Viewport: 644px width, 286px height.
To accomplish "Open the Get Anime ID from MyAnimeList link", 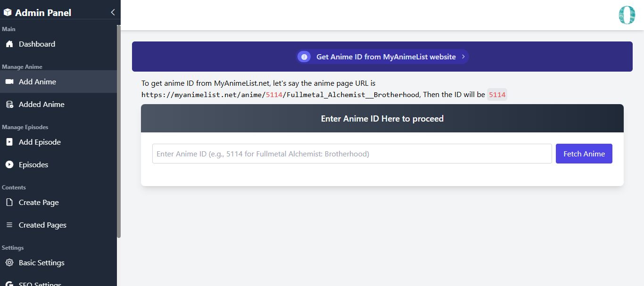I will tap(386, 57).
